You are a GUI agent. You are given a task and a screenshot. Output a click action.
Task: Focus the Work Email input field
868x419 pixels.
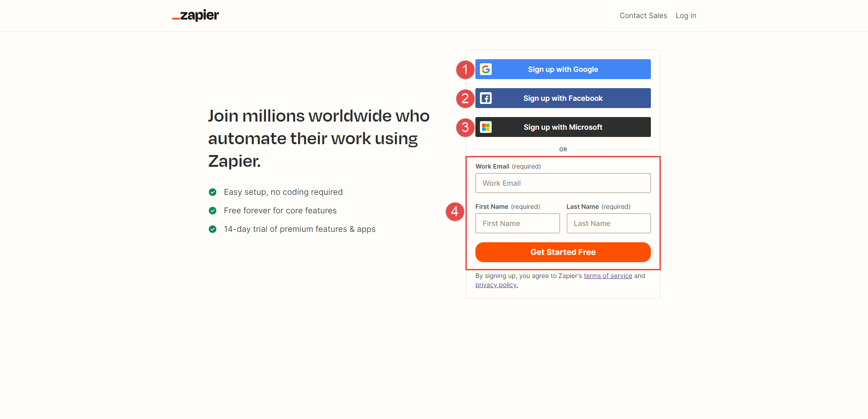[x=563, y=183]
